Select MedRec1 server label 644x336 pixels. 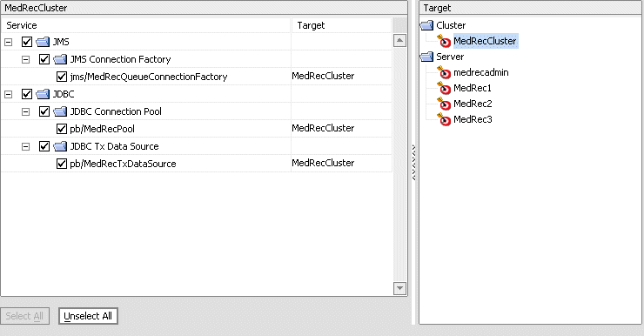[x=473, y=88]
